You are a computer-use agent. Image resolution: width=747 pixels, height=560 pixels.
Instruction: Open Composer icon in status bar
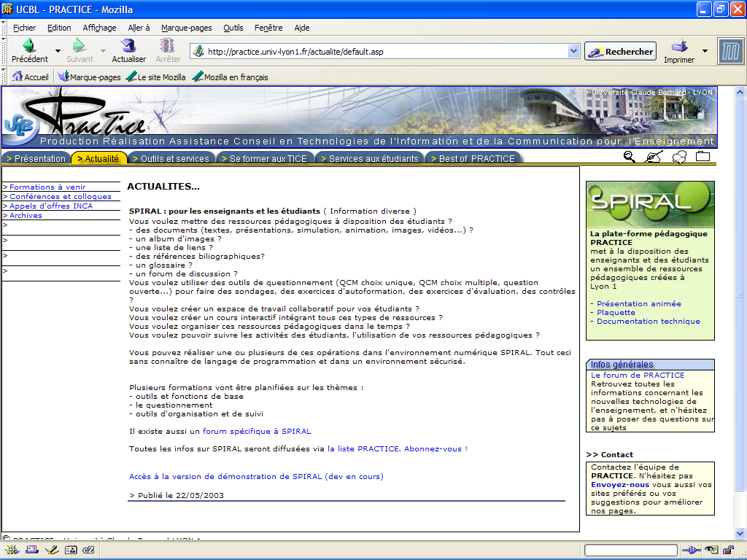(52, 550)
